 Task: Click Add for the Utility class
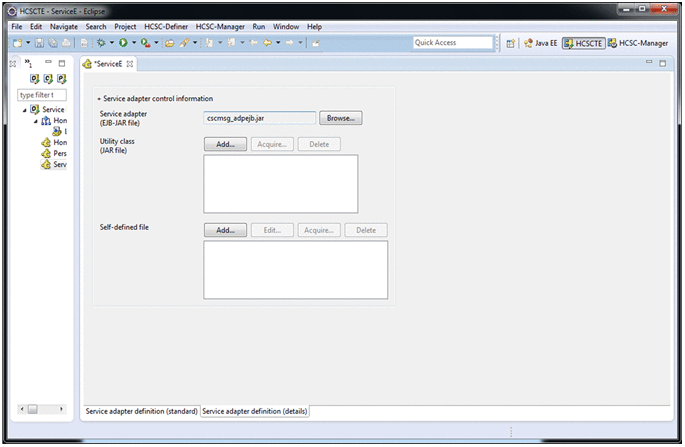click(x=224, y=144)
